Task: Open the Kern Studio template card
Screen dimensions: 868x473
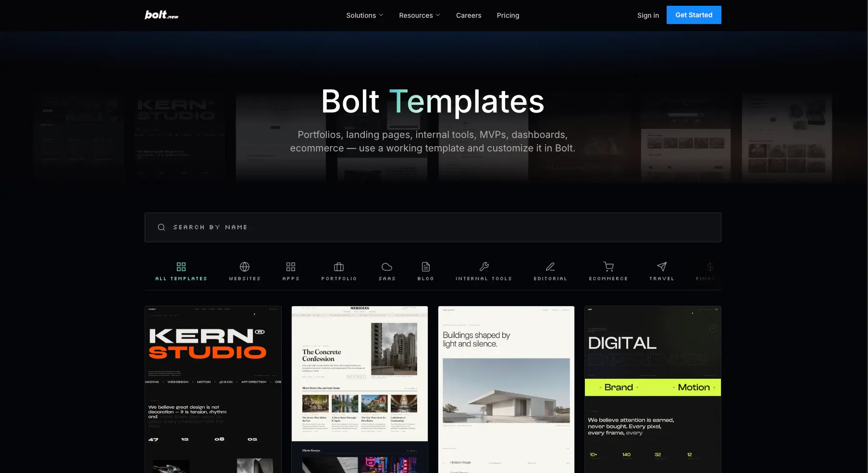Action: [x=213, y=389]
